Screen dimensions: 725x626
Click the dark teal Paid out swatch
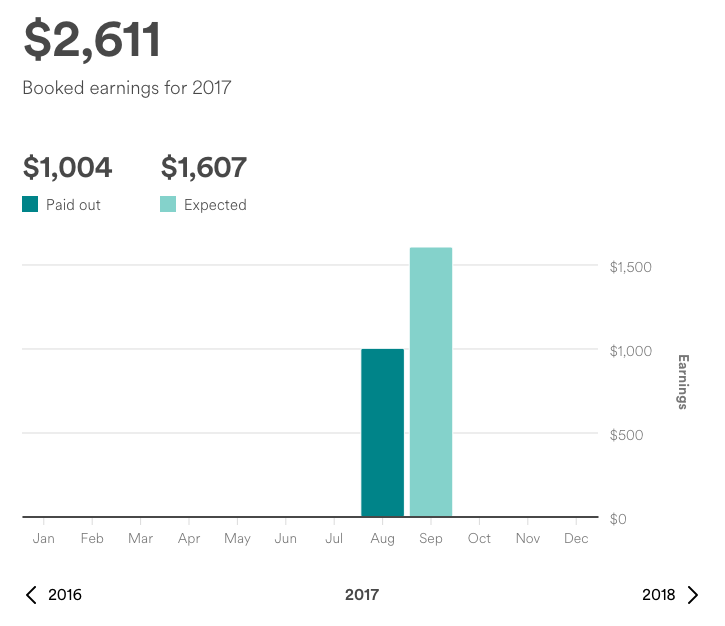pos(30,205)
